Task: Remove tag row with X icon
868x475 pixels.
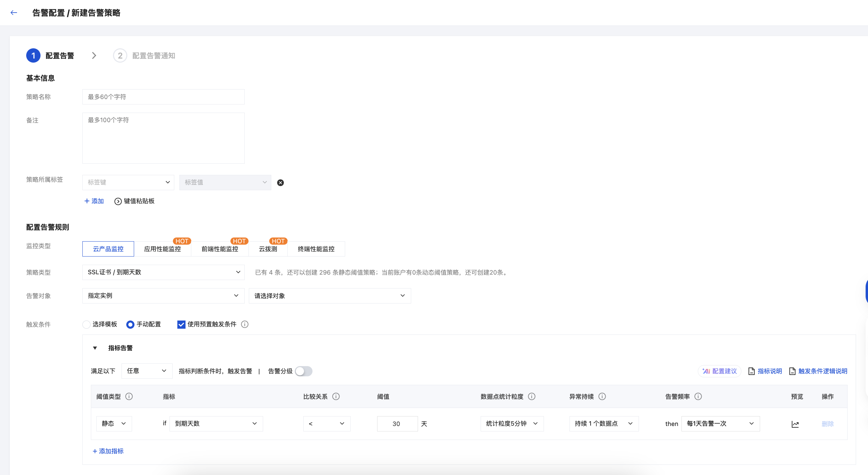Action: coord(280,183)
